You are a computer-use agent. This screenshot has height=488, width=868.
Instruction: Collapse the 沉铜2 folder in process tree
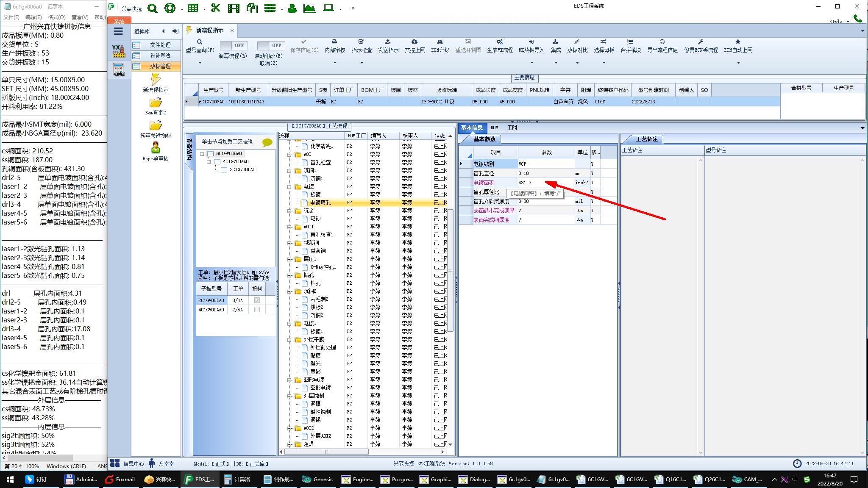(x=290, y=291)
